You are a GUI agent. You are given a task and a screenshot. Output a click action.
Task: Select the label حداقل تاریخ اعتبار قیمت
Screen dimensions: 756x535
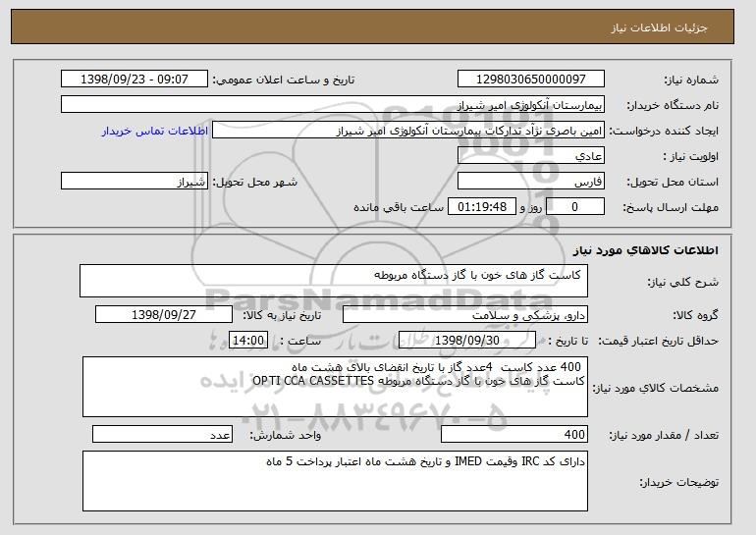658,341
